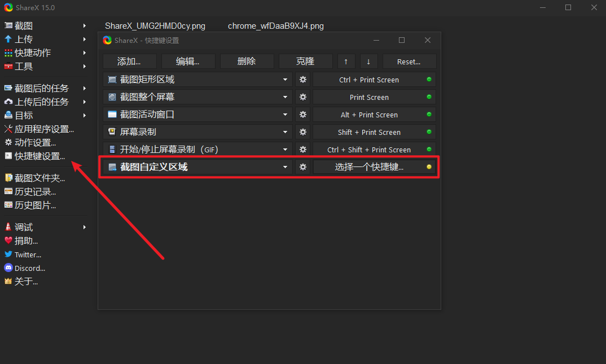This screenshot has width=606, height=364.
Task: Click 选择一个快捷键... to assign hotkey
Action: (x=369, y=167)
